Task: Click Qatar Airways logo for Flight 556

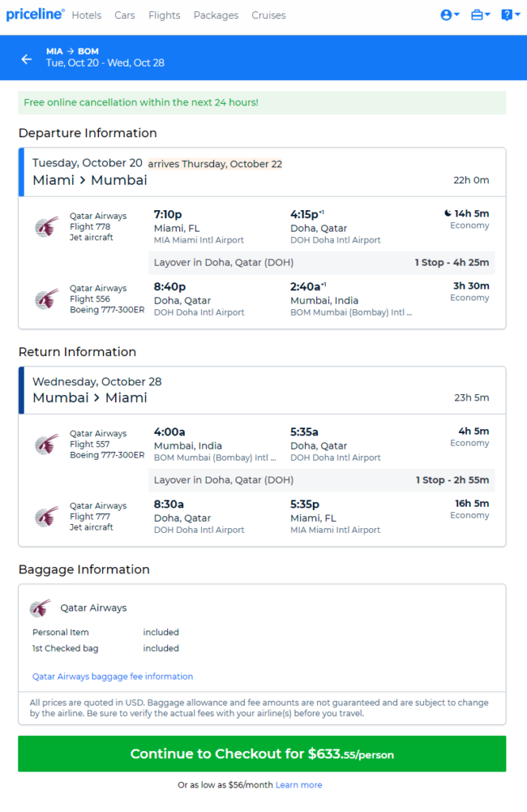Action: pos(47,299)
